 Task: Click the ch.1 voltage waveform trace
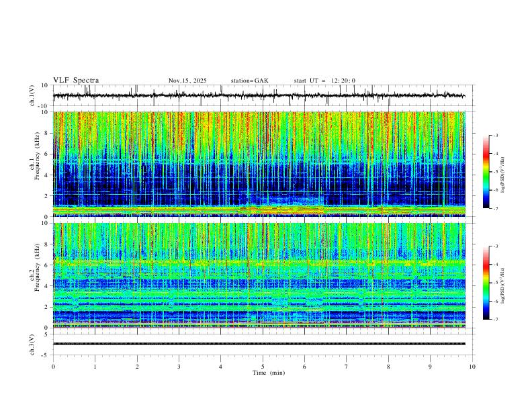click(259, 95)
